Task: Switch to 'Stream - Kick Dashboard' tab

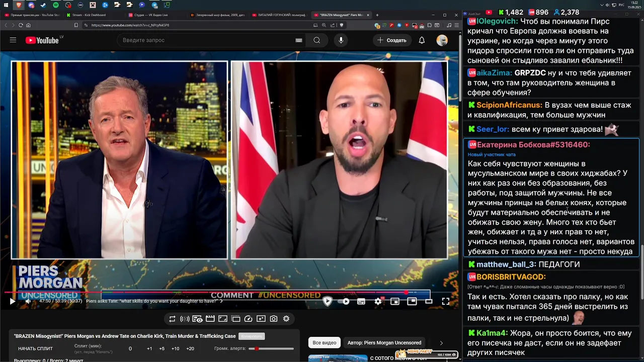Action: click(x=93, y=15)
